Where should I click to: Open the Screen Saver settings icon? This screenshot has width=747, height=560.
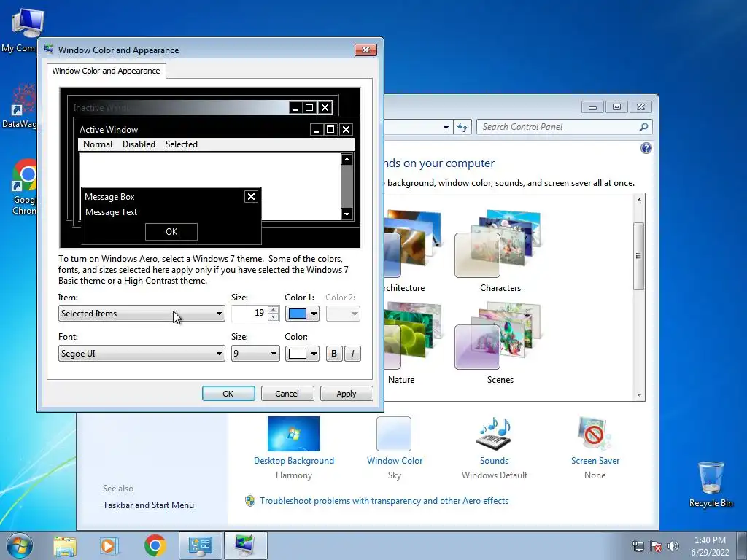[595, 433]
